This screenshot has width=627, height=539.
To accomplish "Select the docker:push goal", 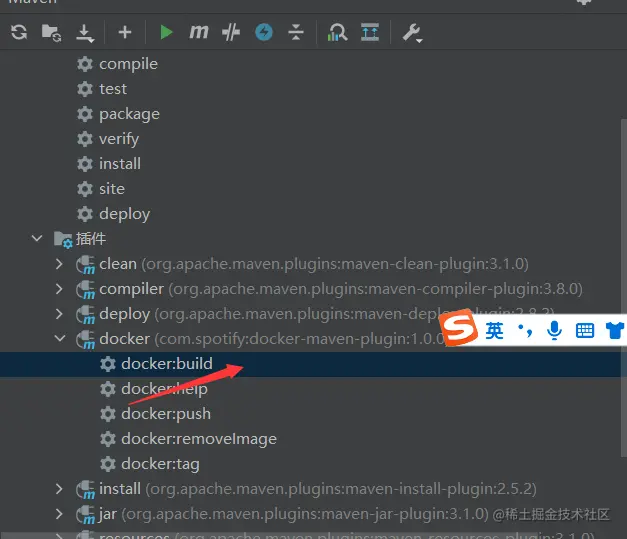I will click(x=166, y=414).
